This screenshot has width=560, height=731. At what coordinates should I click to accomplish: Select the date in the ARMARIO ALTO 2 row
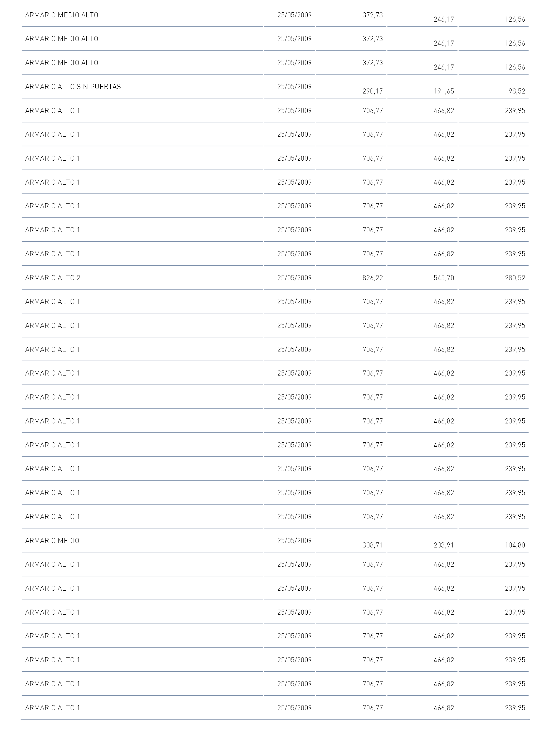[x=294, y=278]
